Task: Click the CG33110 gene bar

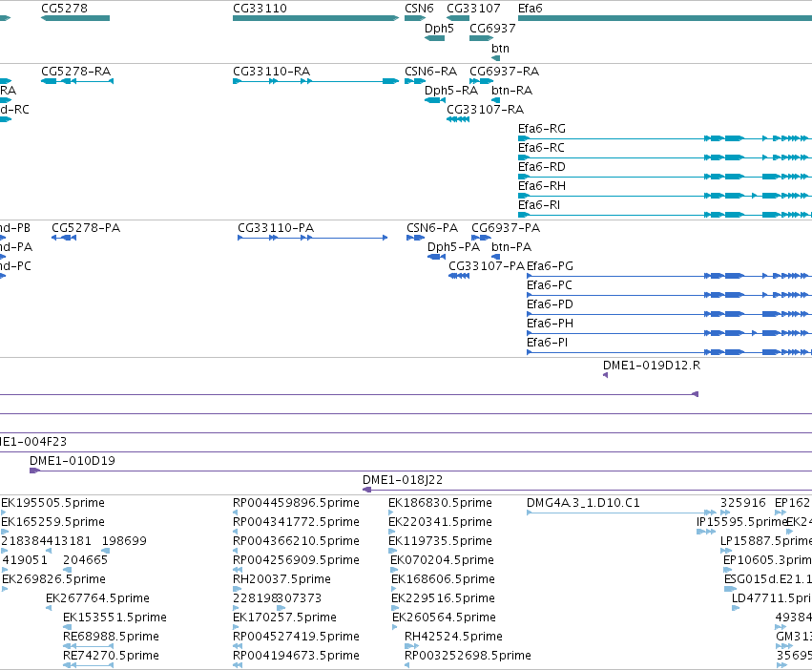Action: [x=316, y=18]
